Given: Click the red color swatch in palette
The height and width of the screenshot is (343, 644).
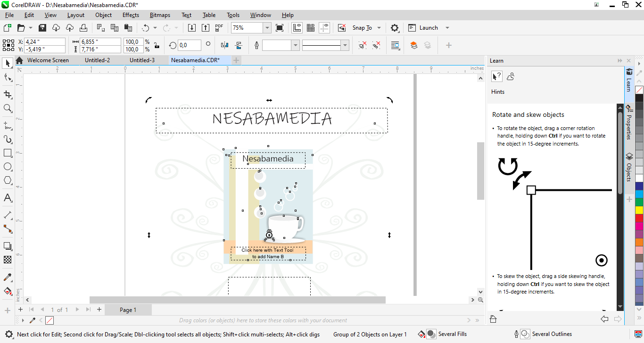Looking at the screenshot, I should [x=639, y=218].
